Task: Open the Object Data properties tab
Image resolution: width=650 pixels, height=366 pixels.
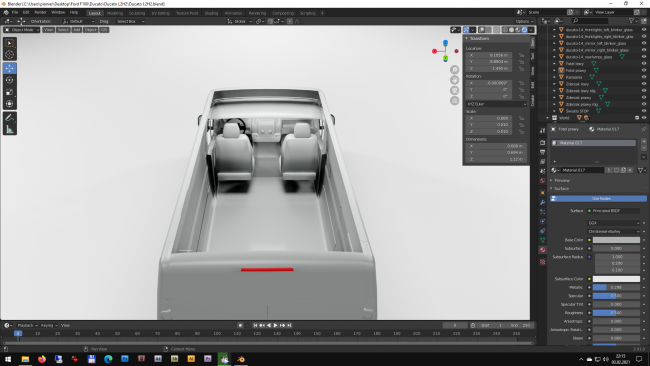Action: click(542, 240)
